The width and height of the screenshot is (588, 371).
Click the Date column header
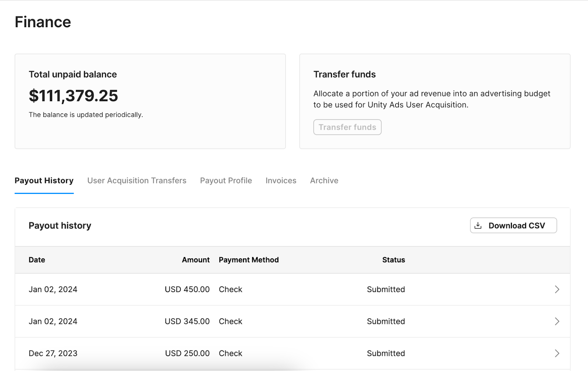[37, 260]
